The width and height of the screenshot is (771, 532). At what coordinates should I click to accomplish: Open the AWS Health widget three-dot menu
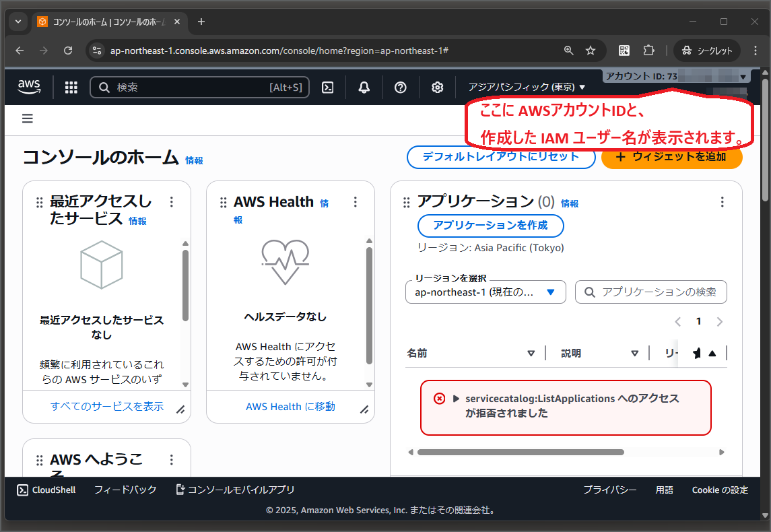click(x=356, y=201)
